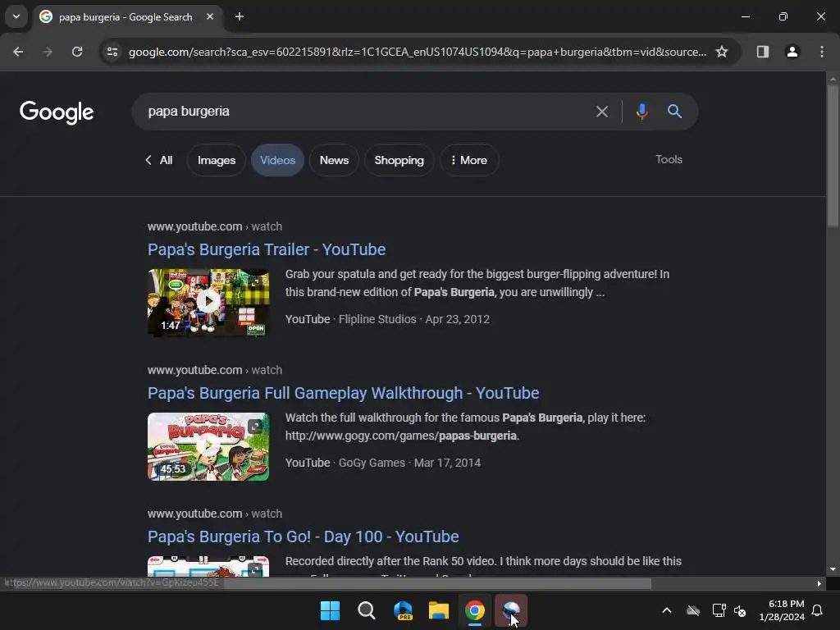Show hidden system tray icons

click(667, 610)
